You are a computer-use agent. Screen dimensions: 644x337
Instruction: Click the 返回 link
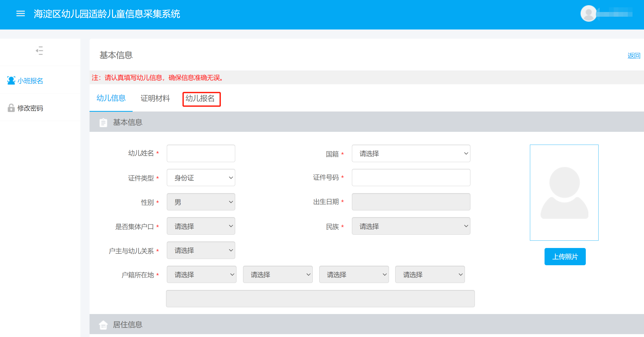pyautogui.click(x=634, y=56)
